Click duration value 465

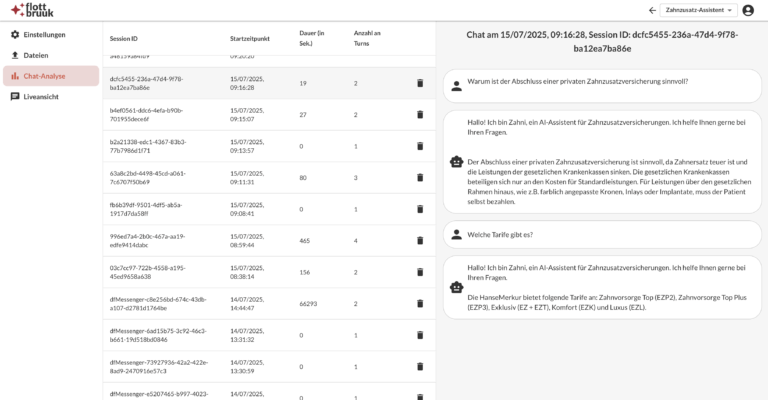(305, 240)
